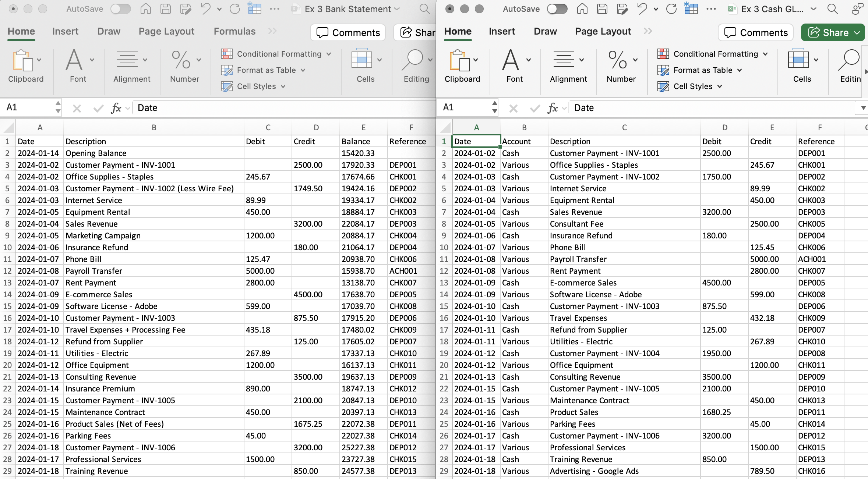868x479 pixels.
Task: Toggle AutoSave on in the Cash GL workbook
Action: (557, 8)
